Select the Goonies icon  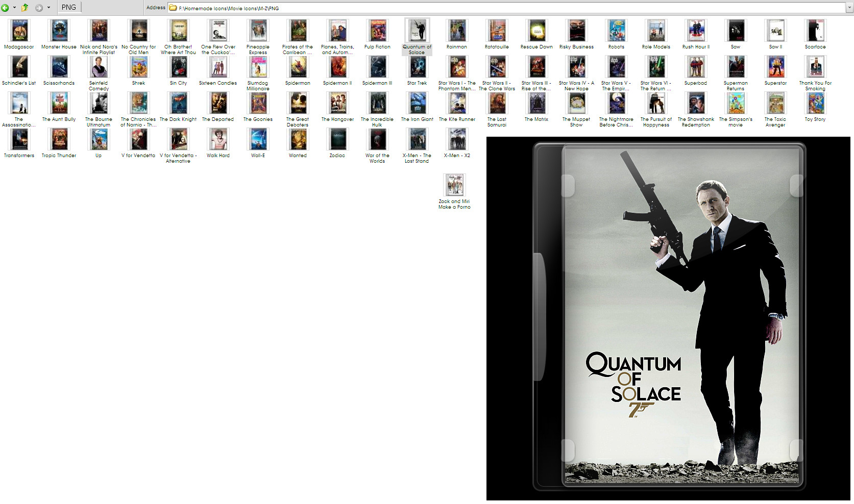click(x=258, y=103)
